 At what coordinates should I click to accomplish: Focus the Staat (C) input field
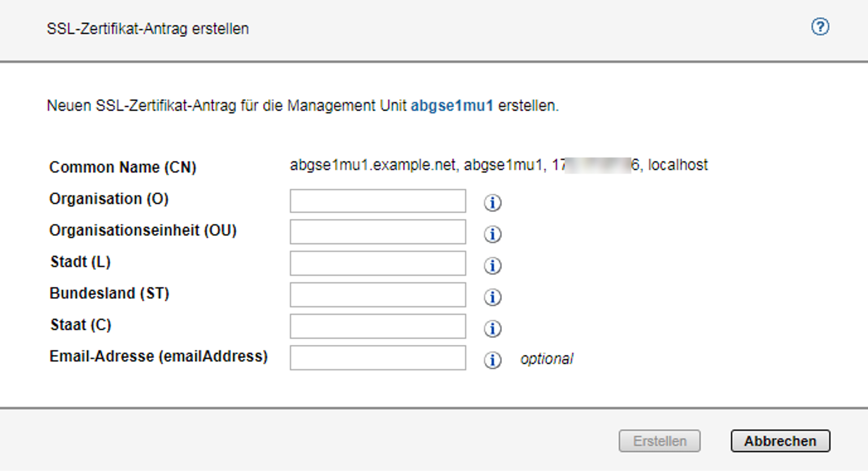point(378,326)
